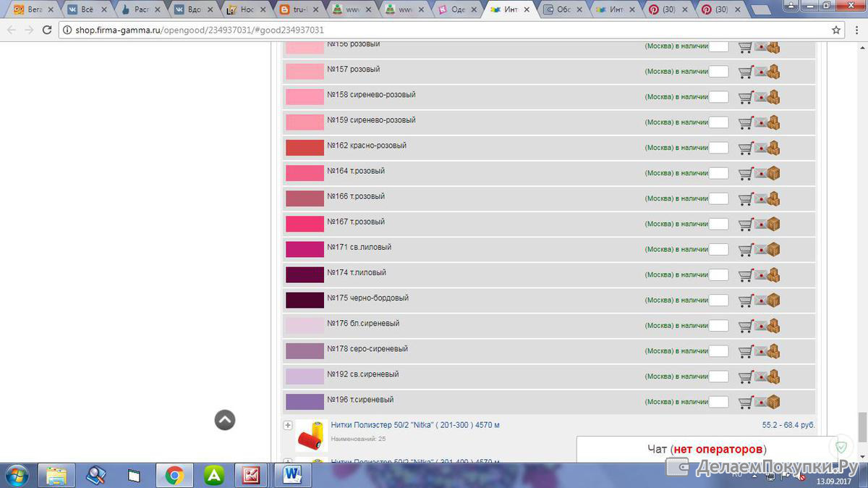Click the envelope icon for №166 т.розовый
Viewport: 868px width, 488px height.
tap(760, 198)
